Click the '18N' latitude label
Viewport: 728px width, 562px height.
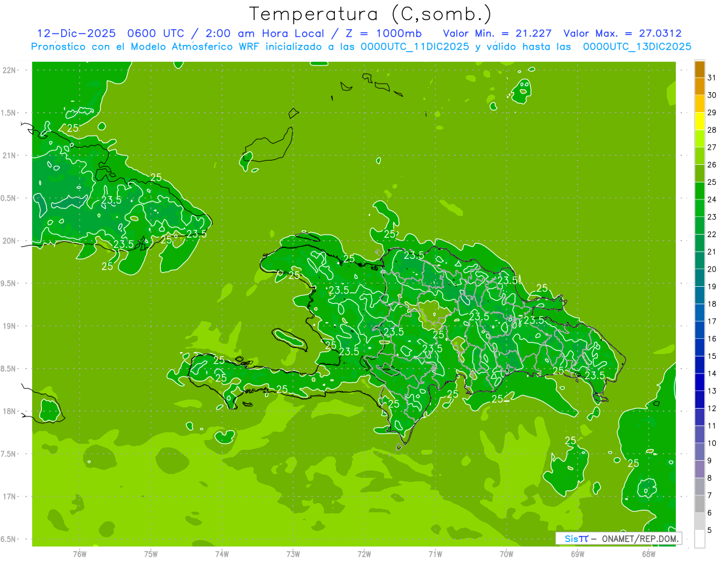pos(9,412)
